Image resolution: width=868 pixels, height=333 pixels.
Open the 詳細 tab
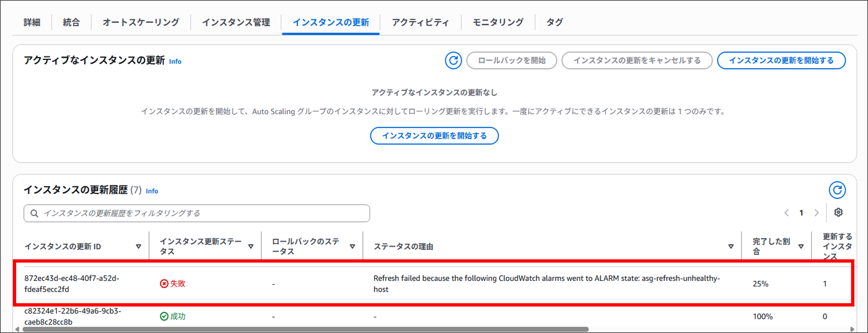(x=32, y=22)
